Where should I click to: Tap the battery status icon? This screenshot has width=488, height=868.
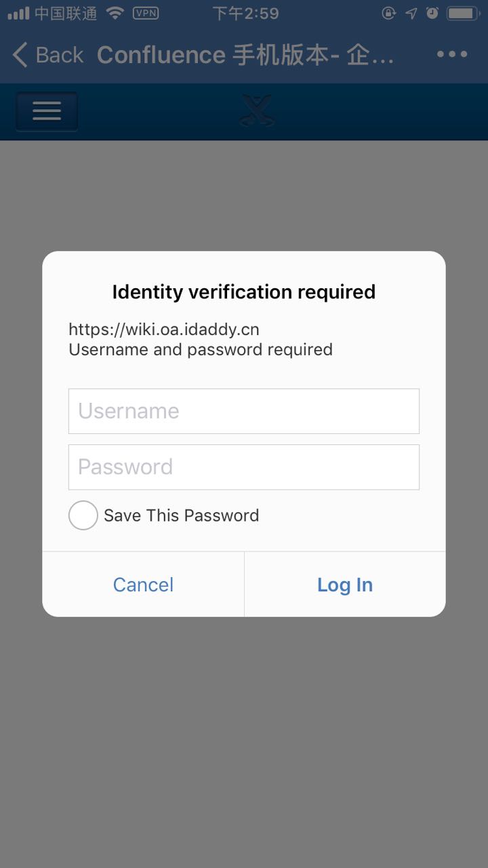(x=464, y=13)
